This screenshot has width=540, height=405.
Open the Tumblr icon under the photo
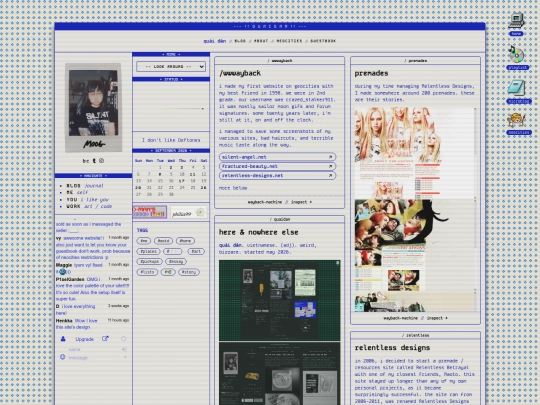click(x=94, y=161)
